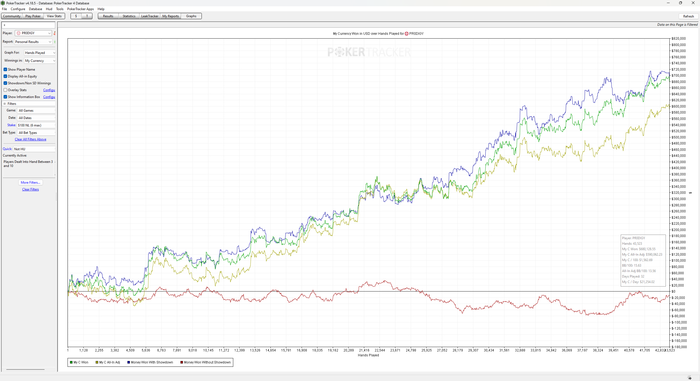This screenshot has width=700, height=381.
Task: Enable the Overlay Stats checkbox
Action: [x=5, y=90]
